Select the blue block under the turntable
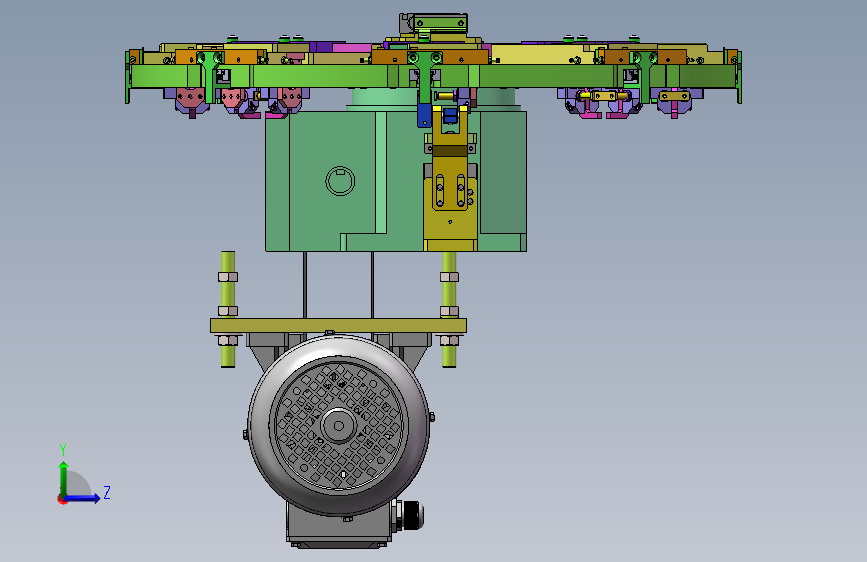 pyautogui.click(x=424, y=116)
